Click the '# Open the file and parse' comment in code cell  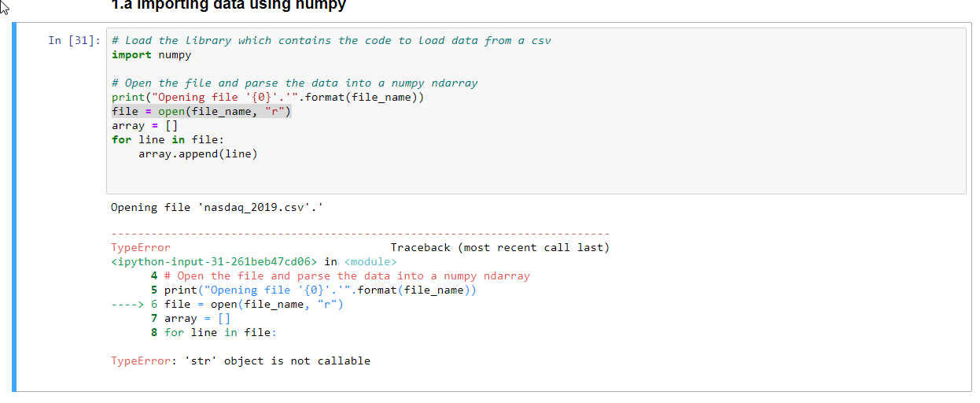click(x=294, y=83)
